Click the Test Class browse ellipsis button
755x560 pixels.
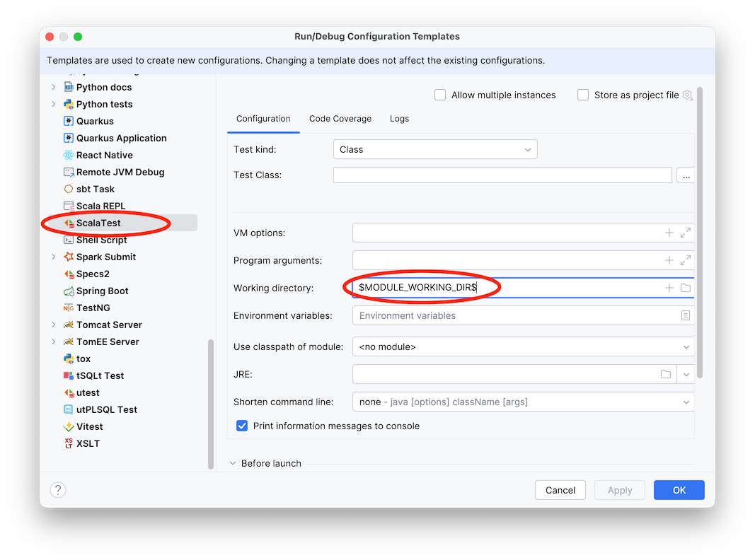(x=685, y=175)
